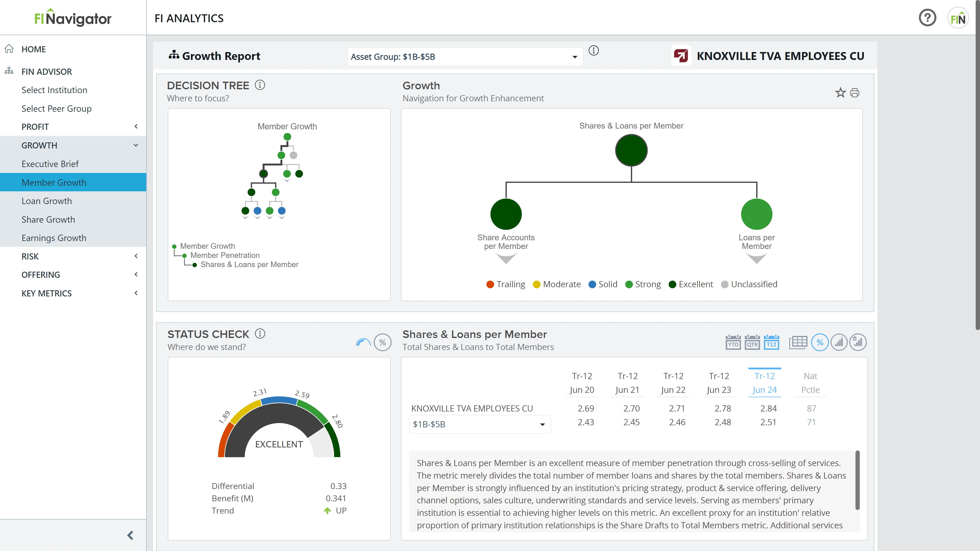The width and height of the screenshot is (980, 551).
Task: Click Member Growth breadcrumb in tree legend
Action: [x=207, y=246]
